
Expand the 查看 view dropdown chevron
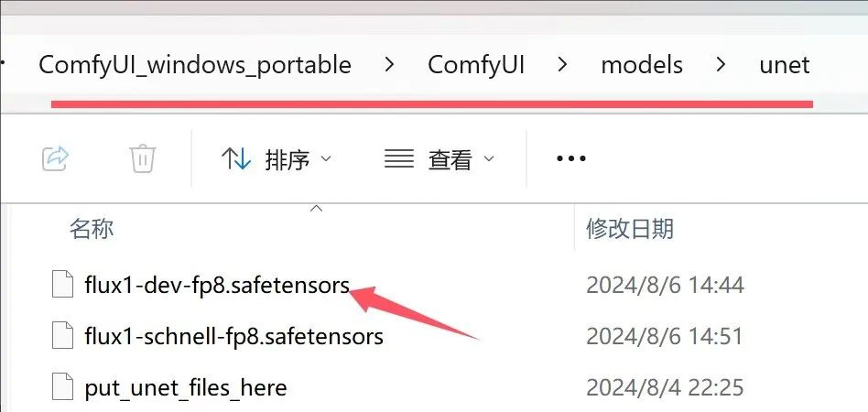(488, 159)
